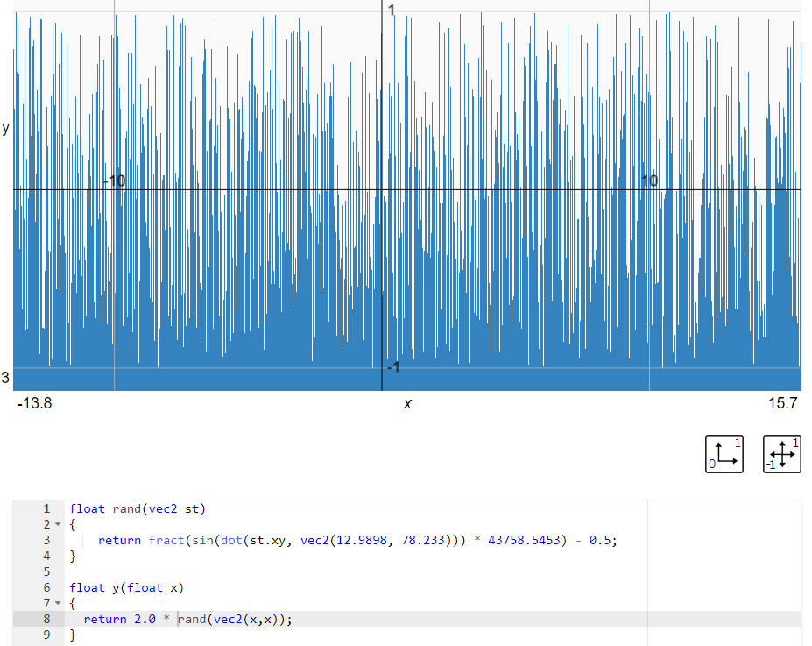Click line number 9 in the gutter

coord(46,635)
